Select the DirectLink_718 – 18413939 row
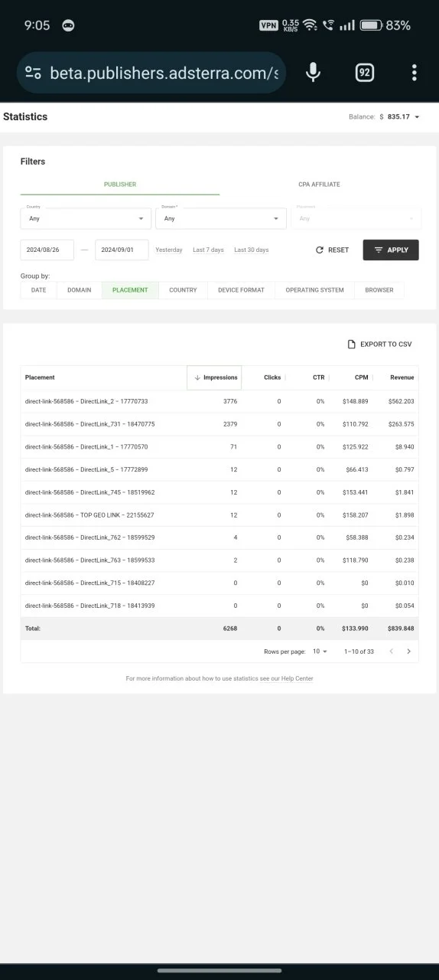This screenshot has width=439, height=980. click(x=219, y=606)
